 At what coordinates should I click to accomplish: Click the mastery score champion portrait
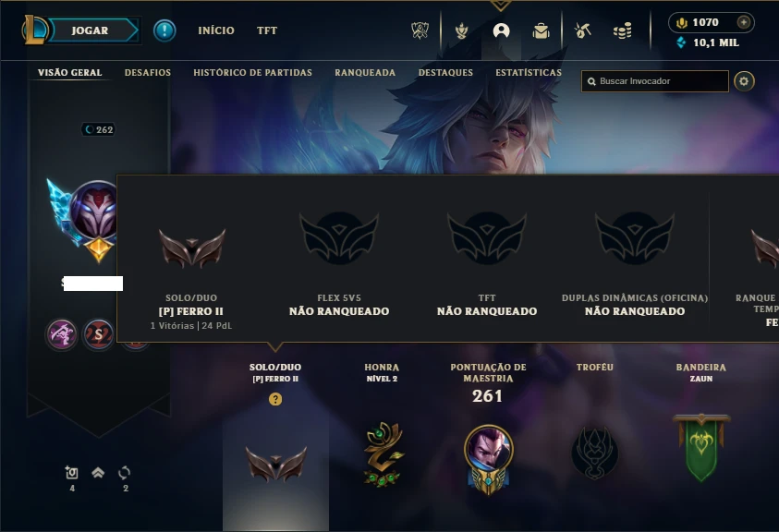[x=488, y=459]
